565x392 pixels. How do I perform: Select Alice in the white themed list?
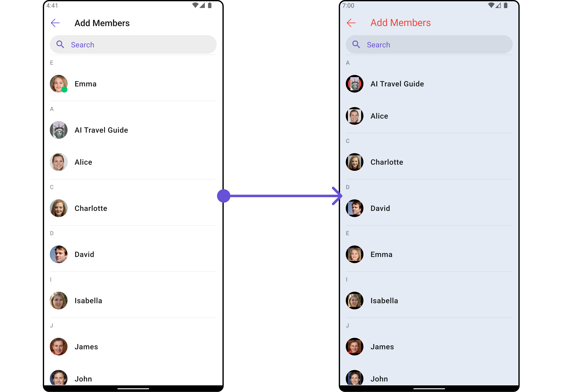pyautogui.click(x=133, y=162)
